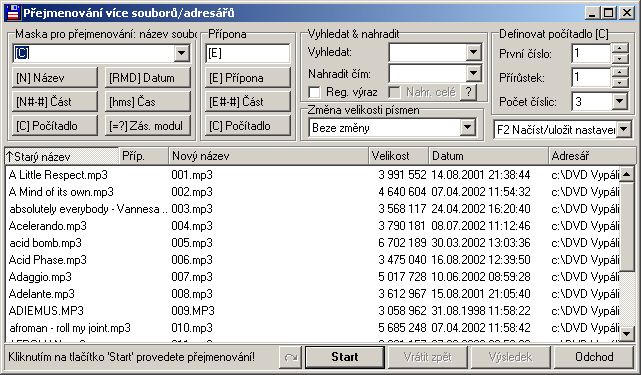Viewport: 641px width, 375px height.
Task: Increase the 'První číslo' value with up arrow
Action: pyautogui.click(x=620, y=49)
